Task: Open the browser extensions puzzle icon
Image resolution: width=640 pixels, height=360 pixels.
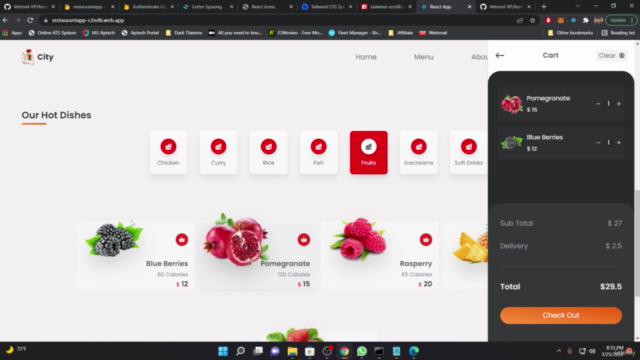Action: [586, 20]
